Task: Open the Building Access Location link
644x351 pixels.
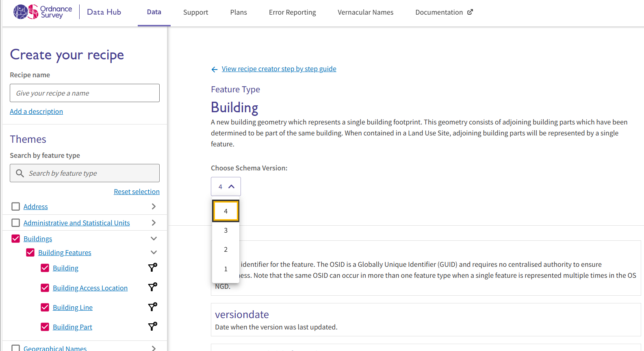Action: pyautogui.click(x=90, y=288)
